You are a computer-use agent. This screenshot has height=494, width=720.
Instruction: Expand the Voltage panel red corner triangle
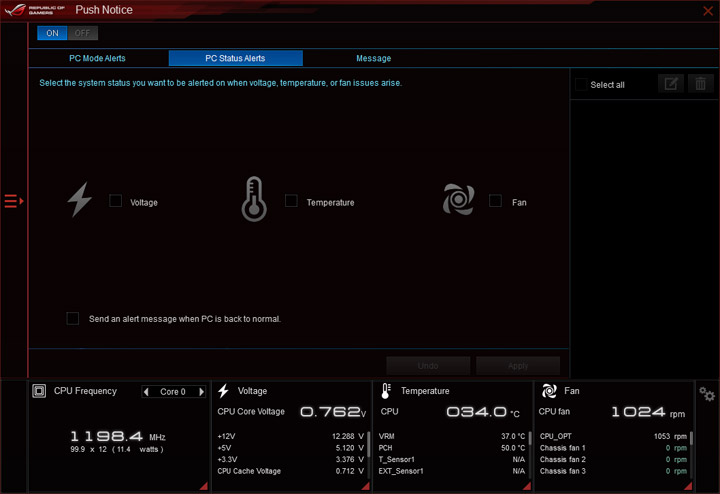[366, 486]
